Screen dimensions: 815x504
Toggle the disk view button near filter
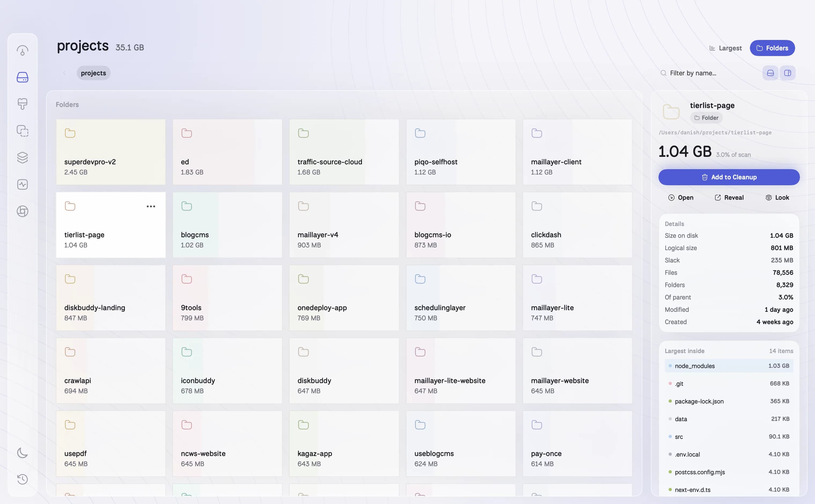[770, 73]
